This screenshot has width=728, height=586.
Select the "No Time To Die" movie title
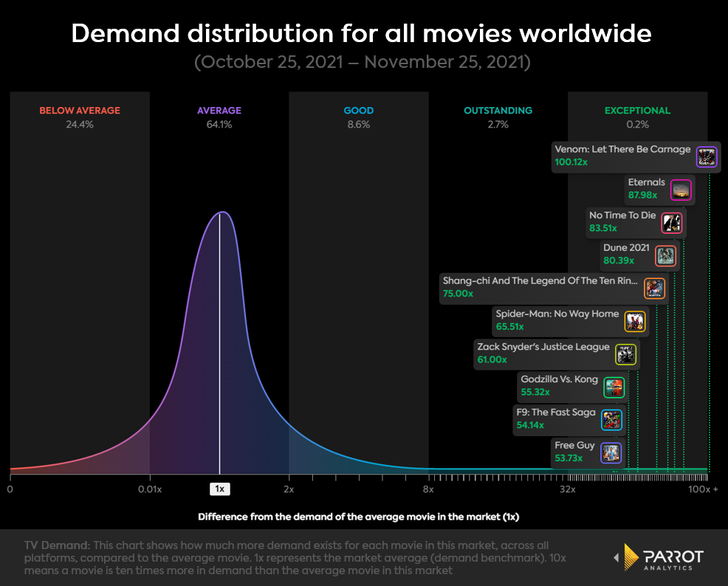tap(622, 216)
